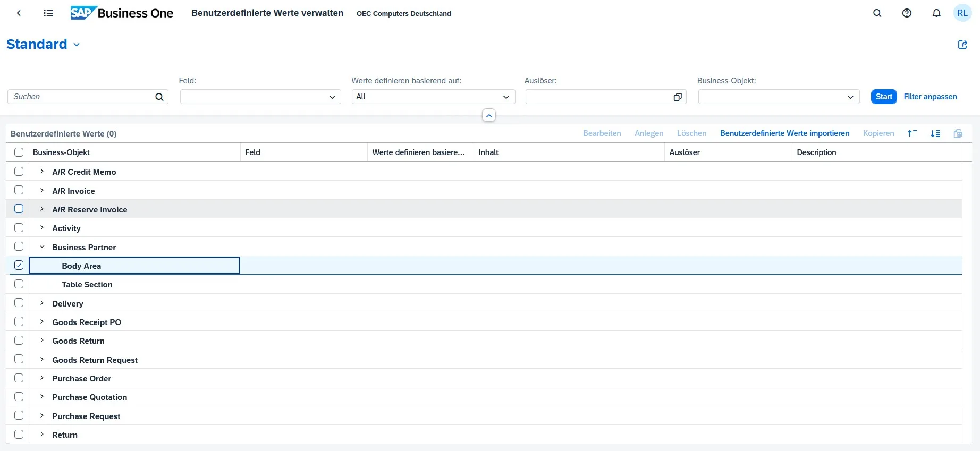Open the main menu list icon

point(48,13)
